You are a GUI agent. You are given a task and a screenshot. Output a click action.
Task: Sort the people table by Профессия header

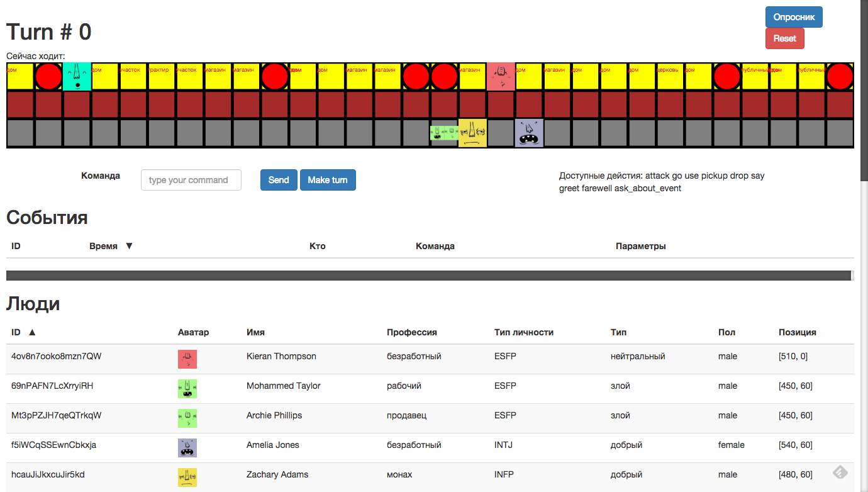click(411, 332)
